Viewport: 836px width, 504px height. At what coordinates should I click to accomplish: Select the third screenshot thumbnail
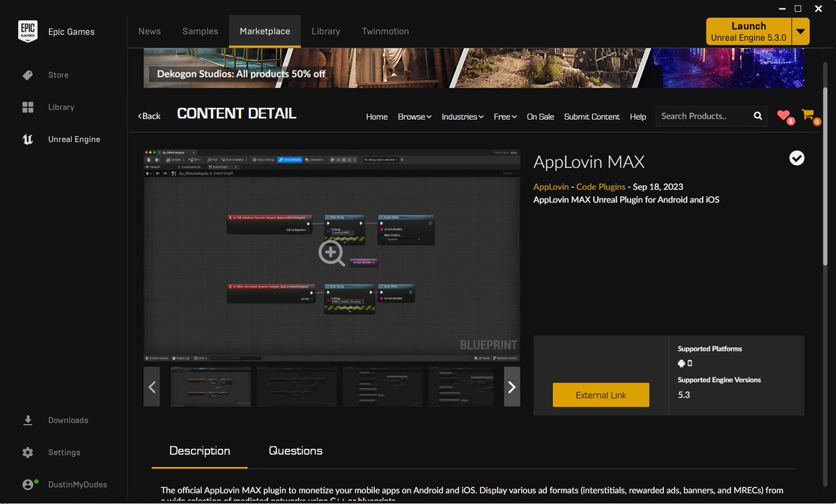[x=382, y=387]
